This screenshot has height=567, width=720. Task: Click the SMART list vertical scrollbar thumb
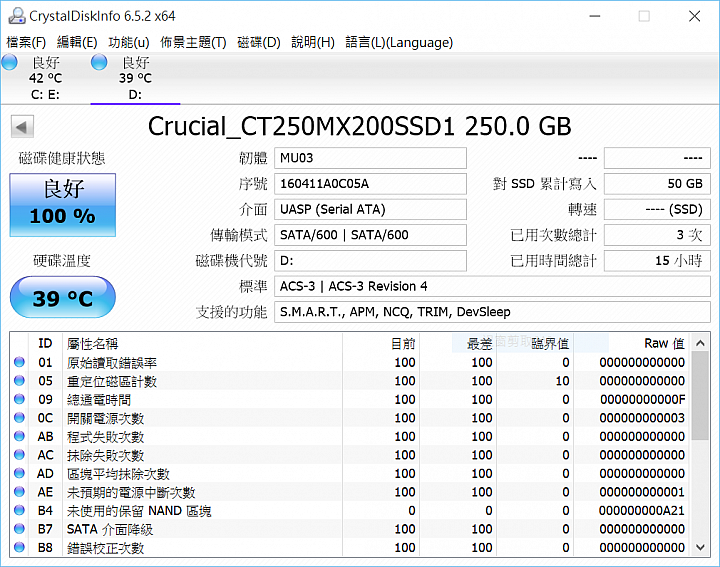click(700, 396)
